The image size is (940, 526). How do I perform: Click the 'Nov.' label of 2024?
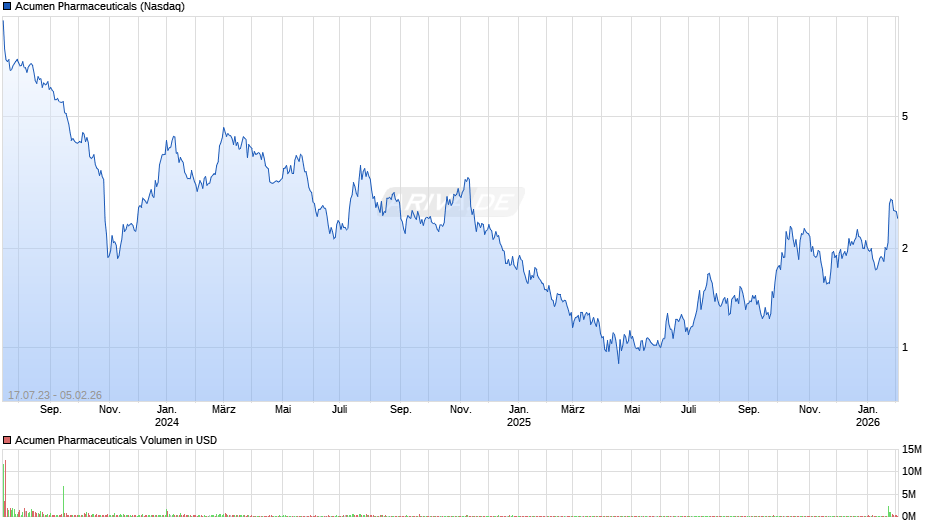(460, 410)
